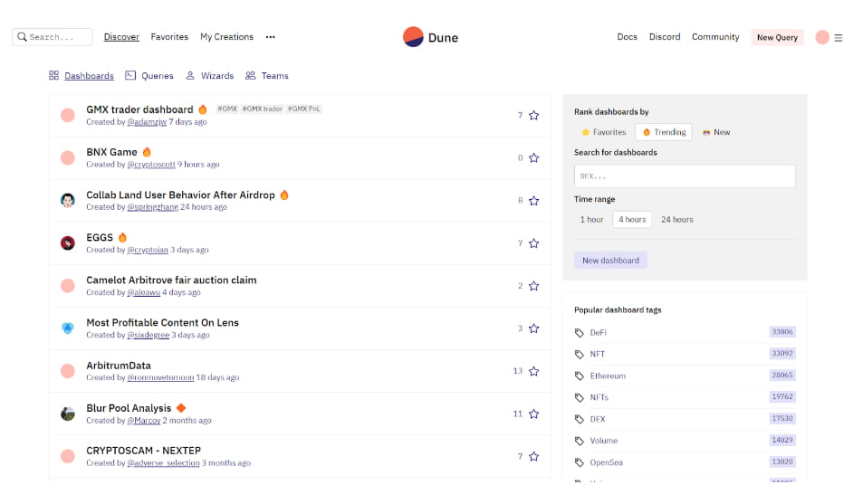Star Camelot Arbitrove fair auction claim
The width and height of the screenshot is (844, 504).
point(533,286)
